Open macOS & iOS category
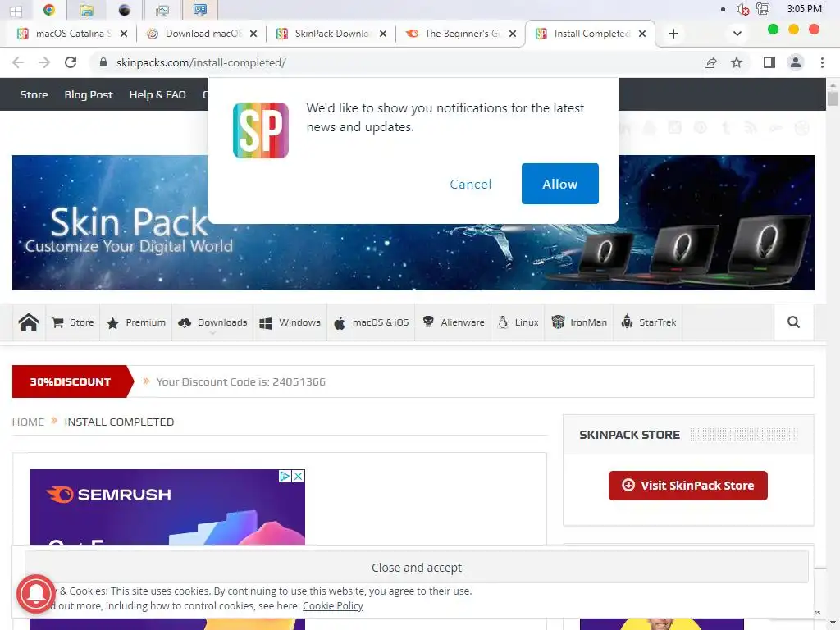The height and width of the screenshot is (630, 840). 371,322
